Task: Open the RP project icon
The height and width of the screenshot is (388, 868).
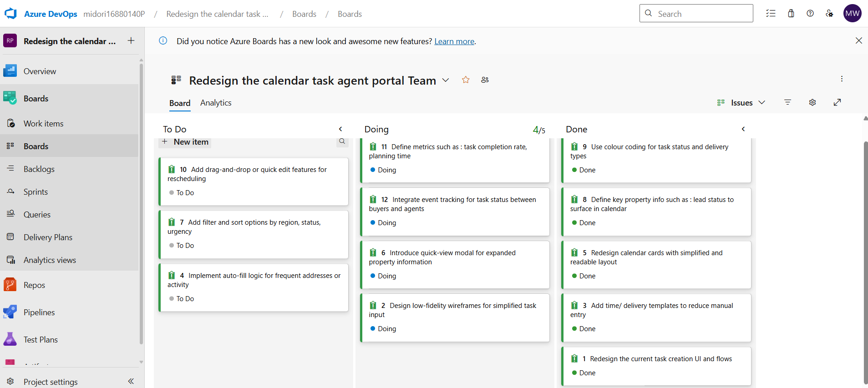Action: tap(10, 41)
